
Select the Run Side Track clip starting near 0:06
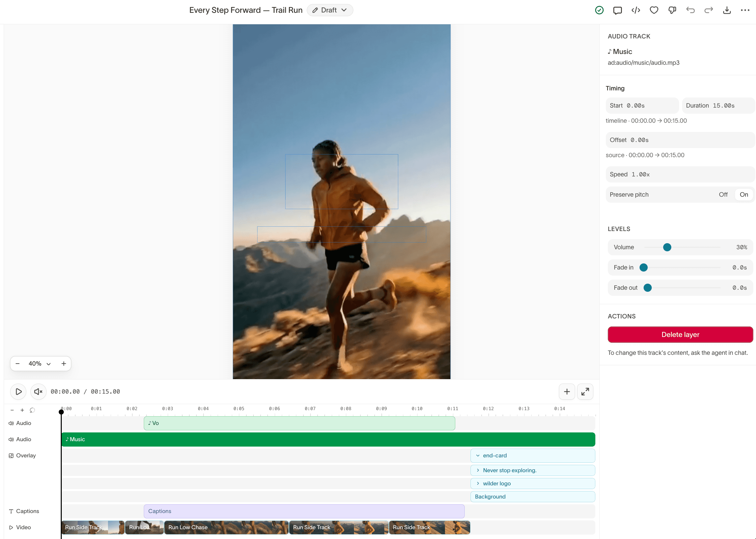[x=339, y=528]
